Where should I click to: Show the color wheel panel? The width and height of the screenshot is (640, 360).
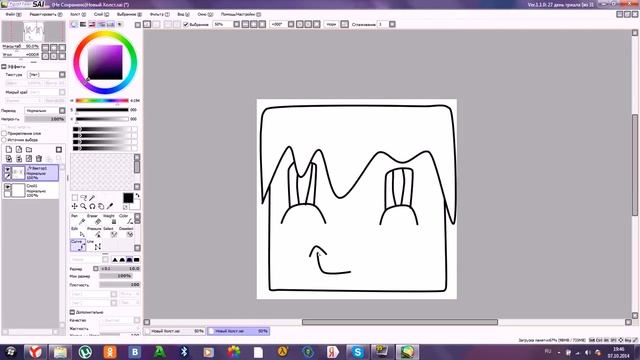(x=74, y=24)
